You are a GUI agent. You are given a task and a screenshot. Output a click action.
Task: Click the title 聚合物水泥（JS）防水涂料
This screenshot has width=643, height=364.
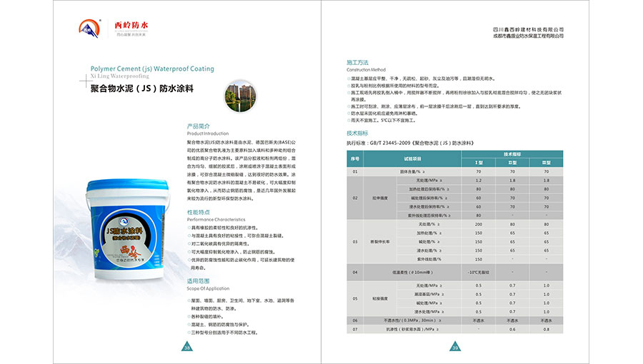(142, 89)
